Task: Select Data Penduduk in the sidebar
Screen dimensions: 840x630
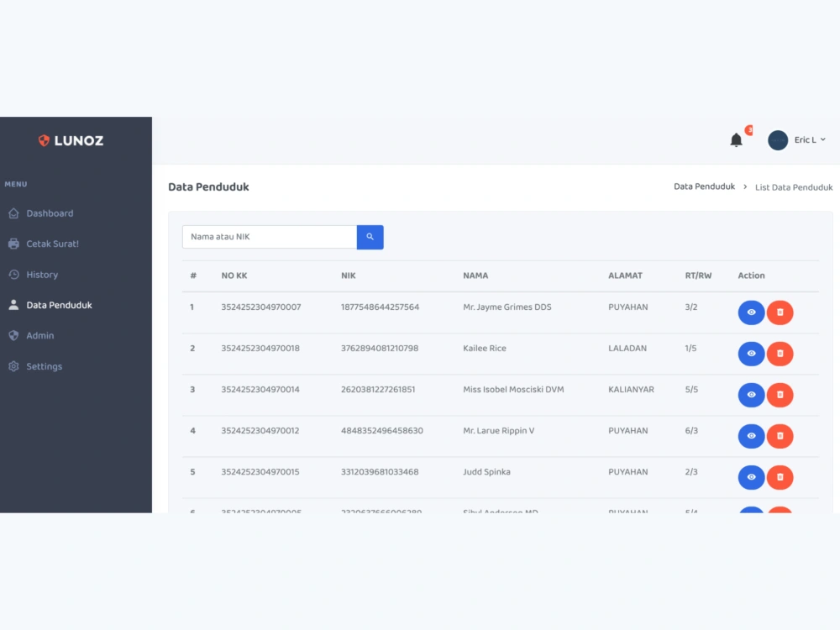Action: coord(59,306)
